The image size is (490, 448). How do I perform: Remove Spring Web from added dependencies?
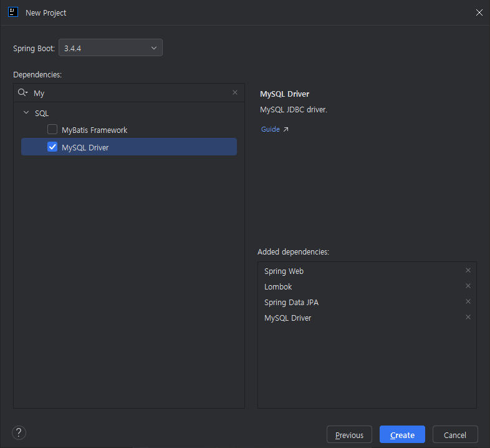468,270
